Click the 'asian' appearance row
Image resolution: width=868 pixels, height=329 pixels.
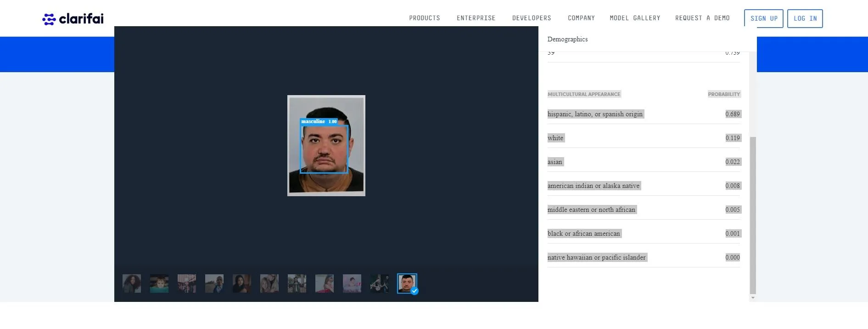[644, 162]
